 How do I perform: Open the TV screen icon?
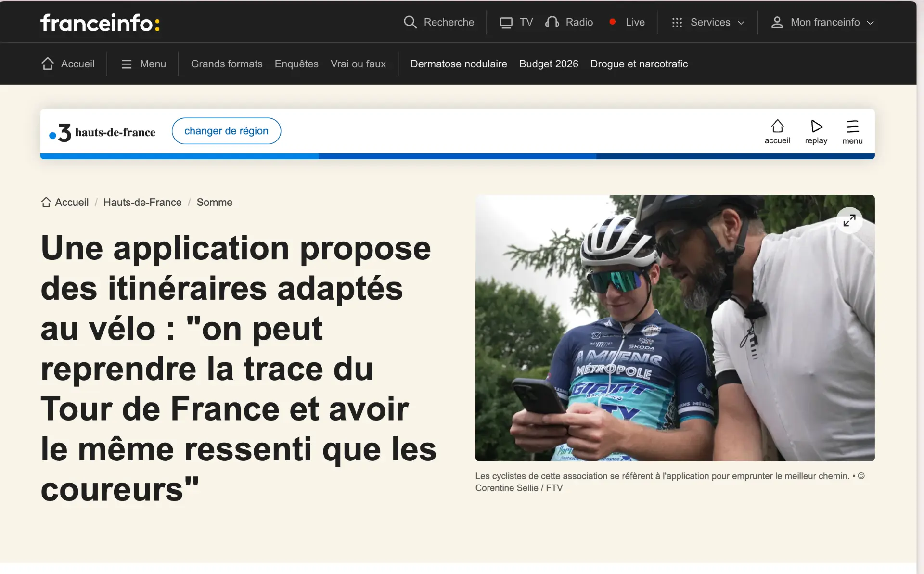pyautogui.click(x=506, y=23)
